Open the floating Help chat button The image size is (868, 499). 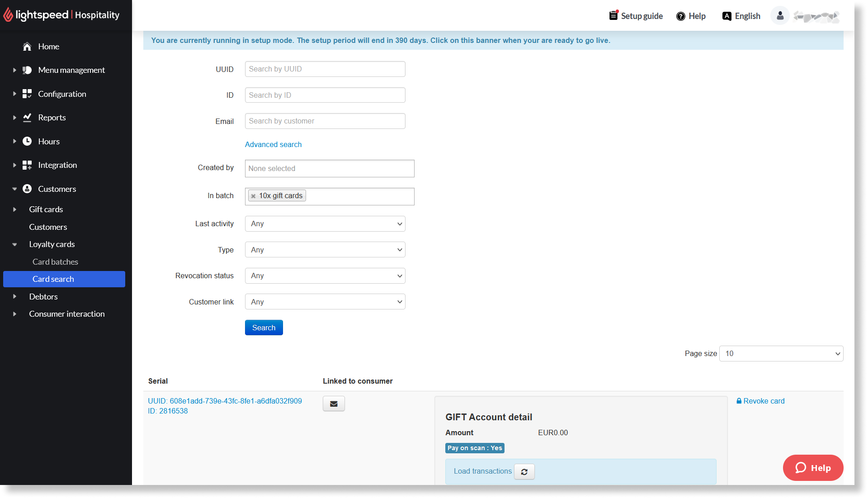(x=813, y=468)
